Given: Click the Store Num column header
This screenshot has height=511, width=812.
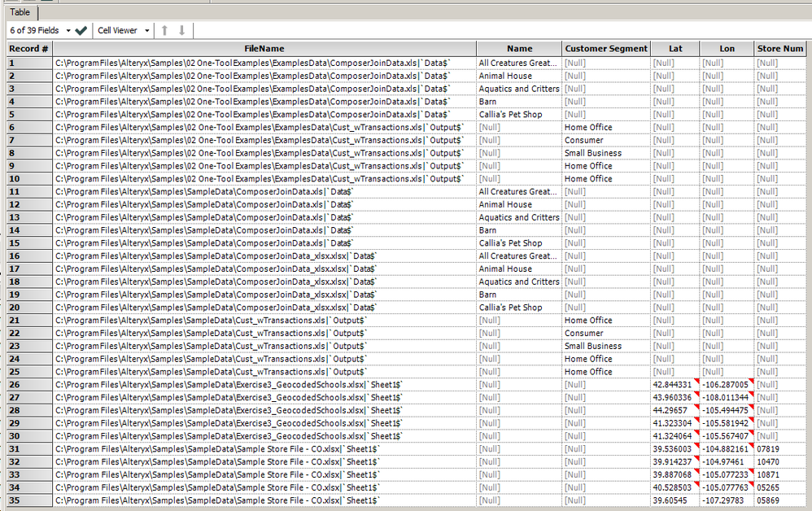Looking at the screenshot, I should click(x=780, y=49).
